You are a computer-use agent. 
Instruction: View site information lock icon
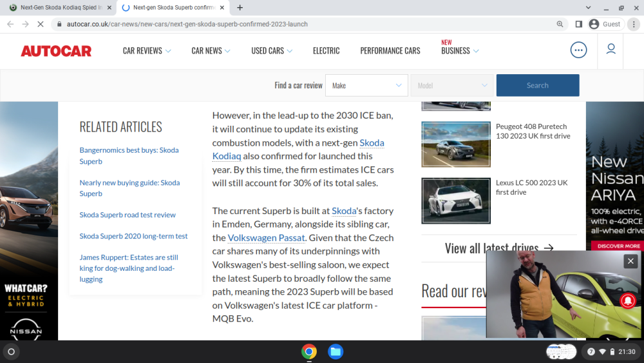point(59,25)
